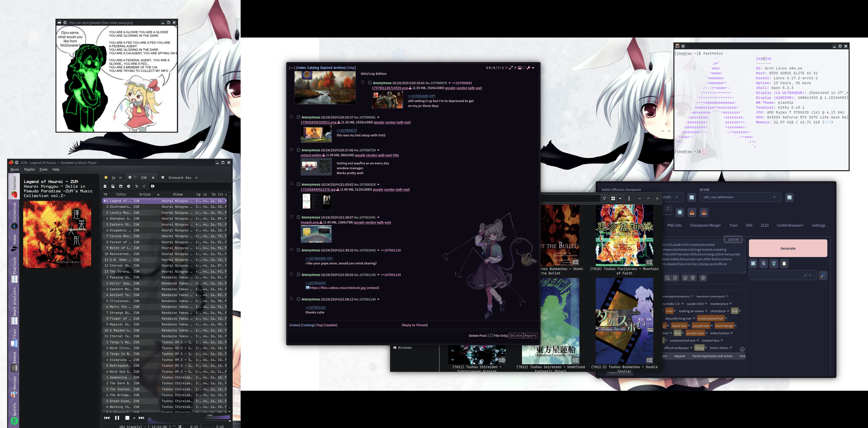
Task: Pause playback in Strawberry Music Player
Action: [117, 418]
